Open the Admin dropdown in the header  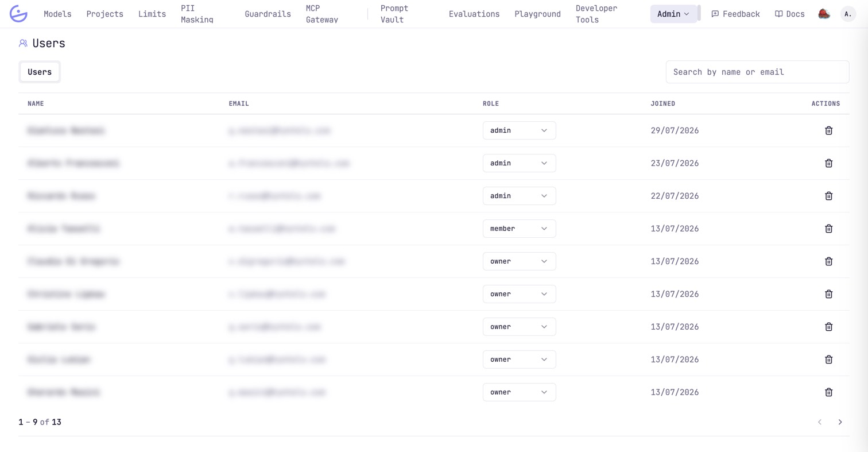click(x=673, y=14)
